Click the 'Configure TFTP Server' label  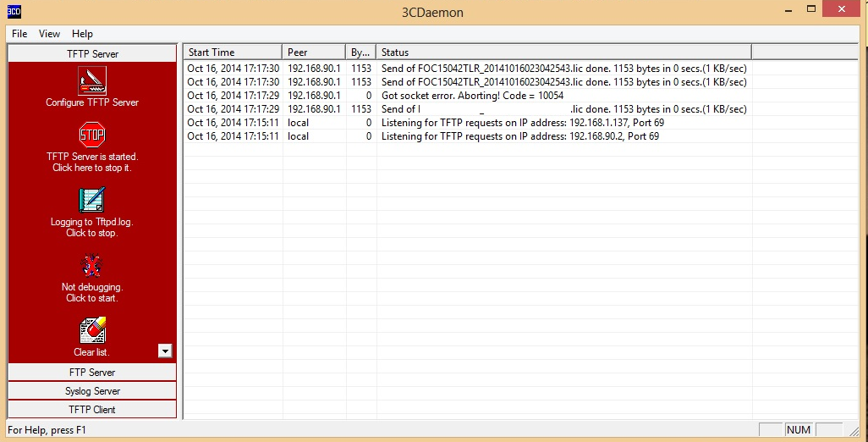(x=92, y=102)
